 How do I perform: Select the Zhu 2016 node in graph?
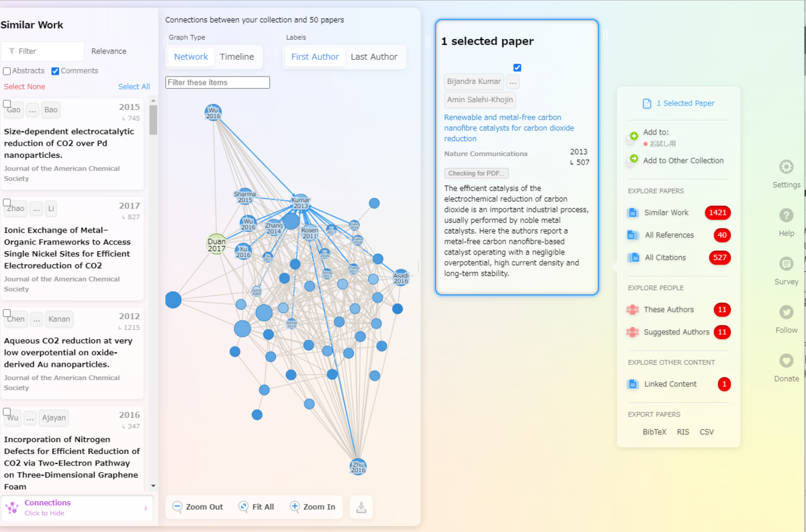[358, 467]
